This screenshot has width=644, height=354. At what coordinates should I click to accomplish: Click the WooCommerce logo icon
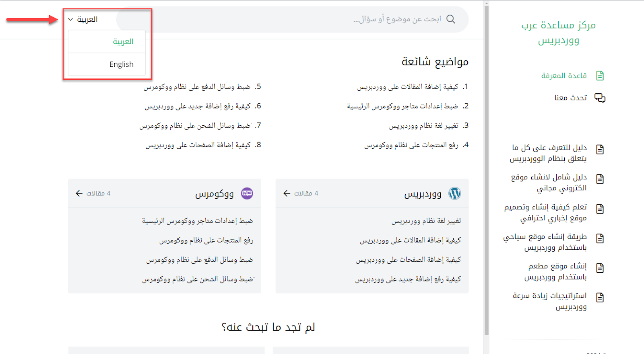coord(247,193)
